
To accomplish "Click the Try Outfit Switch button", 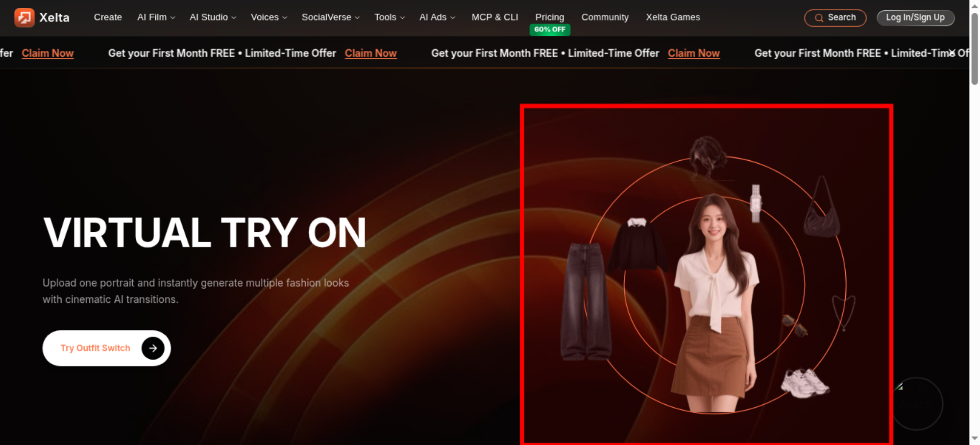I will pos(107,348).
